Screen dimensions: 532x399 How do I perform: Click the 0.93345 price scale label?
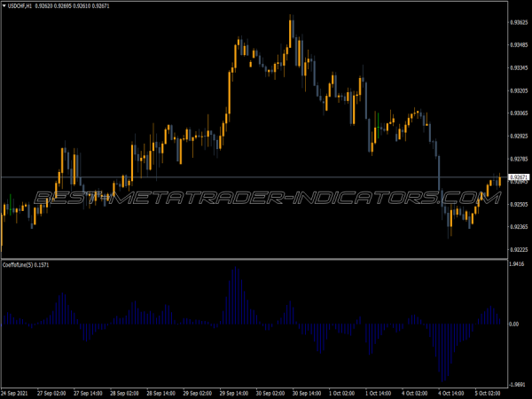[x=519, y=68]
